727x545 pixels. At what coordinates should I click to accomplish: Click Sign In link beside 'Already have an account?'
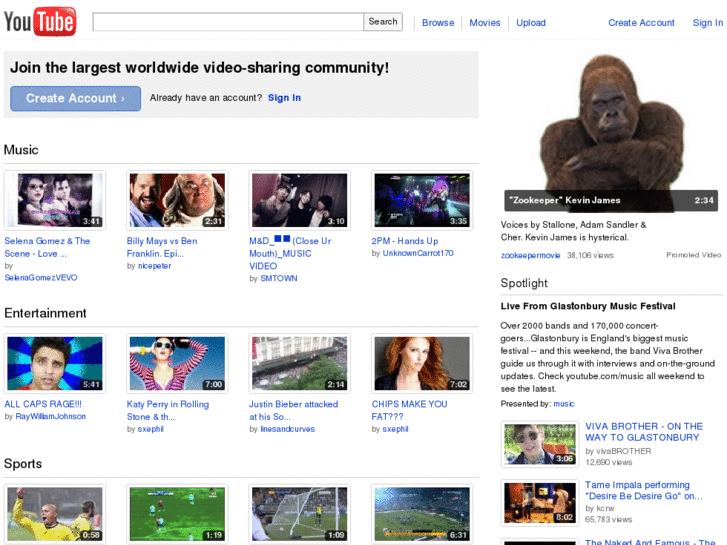tap(284, 98)
